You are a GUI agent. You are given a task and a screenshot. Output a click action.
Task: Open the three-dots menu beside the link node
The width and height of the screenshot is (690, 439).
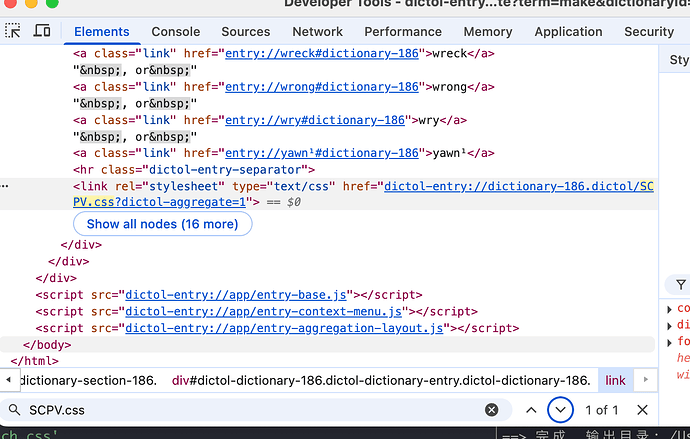pos(5,186)
